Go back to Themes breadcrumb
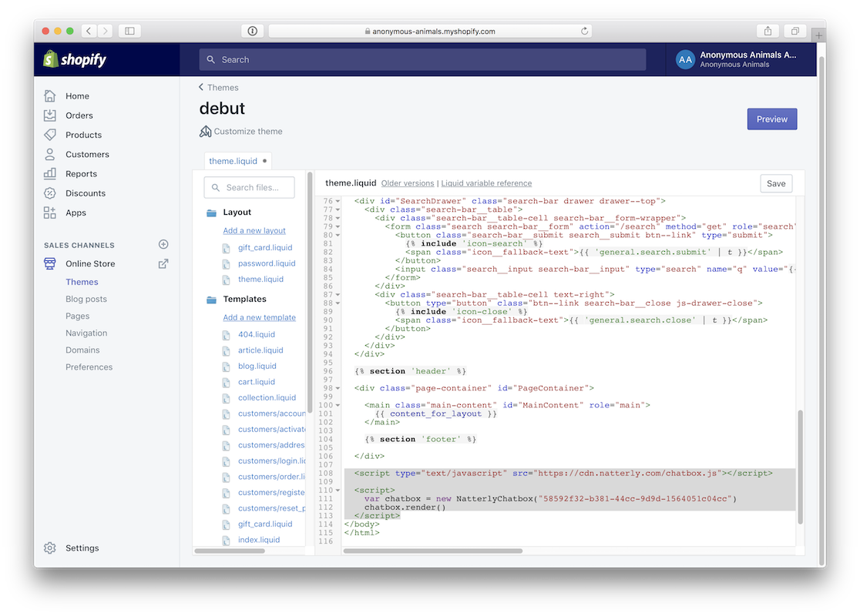The height and width of the screenshot is (616, 860). [x=218, y=87]
